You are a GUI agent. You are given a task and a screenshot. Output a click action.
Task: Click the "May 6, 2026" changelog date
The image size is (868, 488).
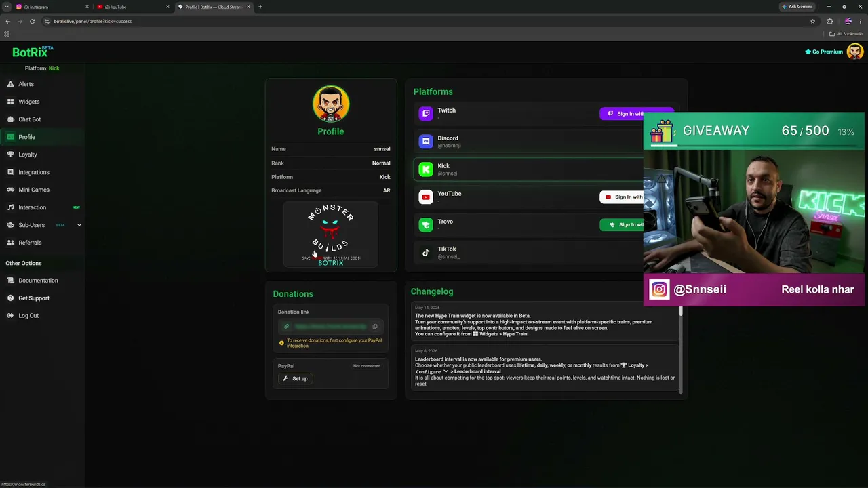pyautogui.click(x=426, y=351)
